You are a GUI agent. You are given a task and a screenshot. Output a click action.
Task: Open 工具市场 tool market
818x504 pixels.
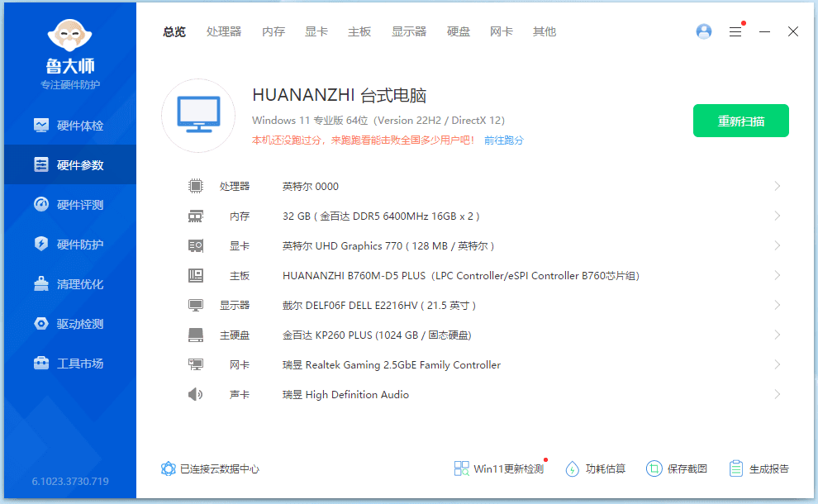click(69, 364)
